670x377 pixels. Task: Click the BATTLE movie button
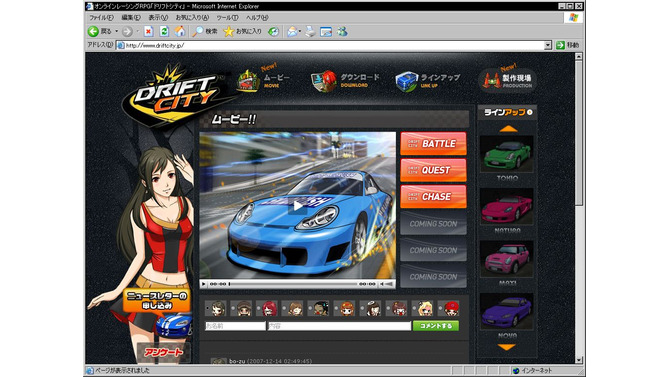(x=433, y=144)
